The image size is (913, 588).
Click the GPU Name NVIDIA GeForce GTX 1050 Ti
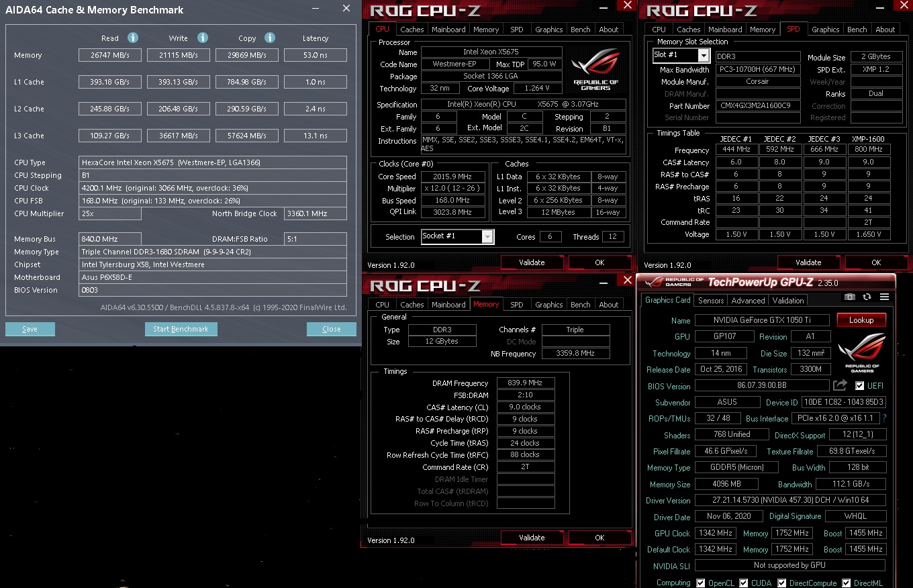(x=762, y=320)
